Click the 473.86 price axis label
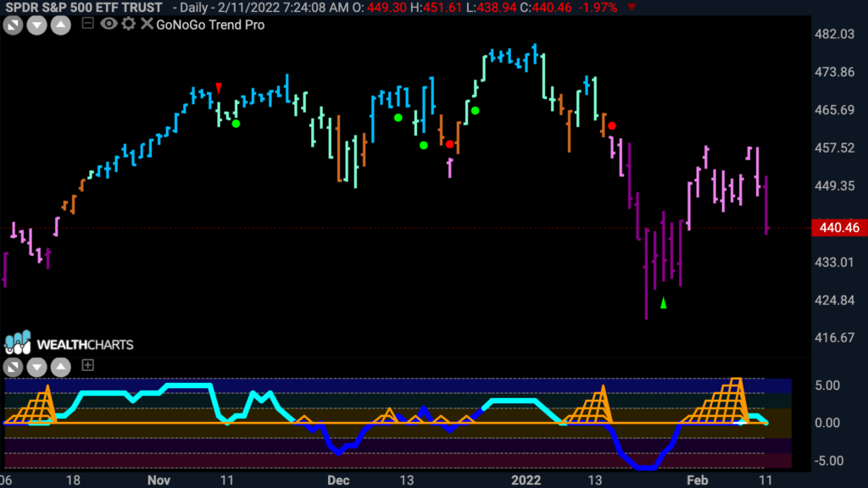This screenshot has height=488, width=868. 834,72
